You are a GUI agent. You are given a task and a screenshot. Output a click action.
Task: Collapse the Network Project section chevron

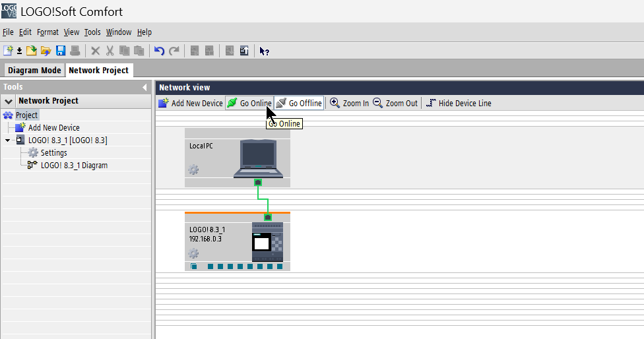(9, 101)
